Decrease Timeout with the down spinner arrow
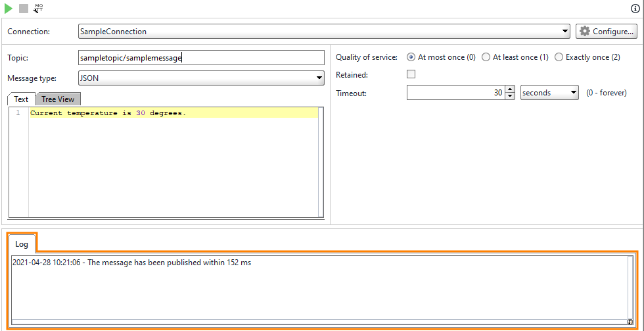The height and width of the screenshot is (331, 644). coord(510,96)
